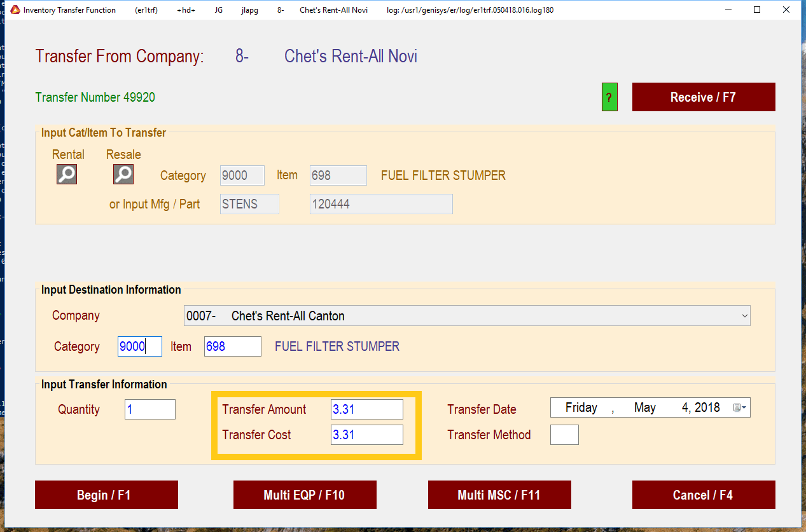Click the year 2018 in Transfer Date
The image size is (806, 532).
point(707,408)
